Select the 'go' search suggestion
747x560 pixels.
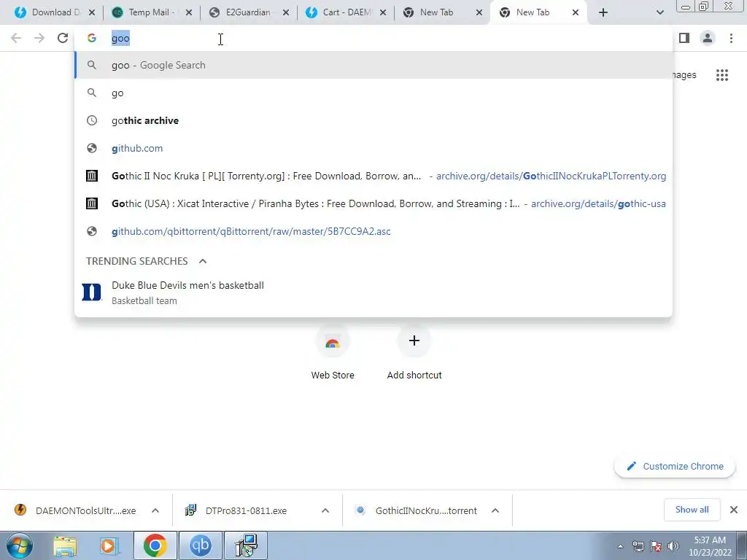tap(374, 93)
